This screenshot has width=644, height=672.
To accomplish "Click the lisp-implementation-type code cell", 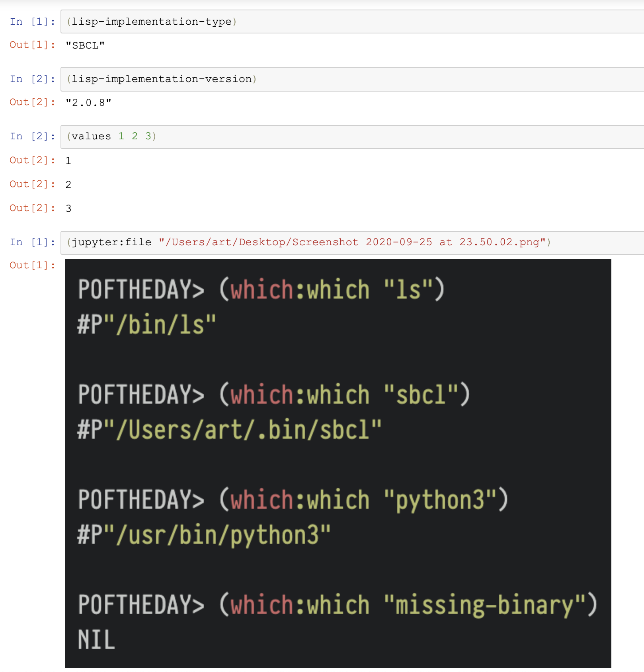I will pyautogui.click(x=352, y=21).
